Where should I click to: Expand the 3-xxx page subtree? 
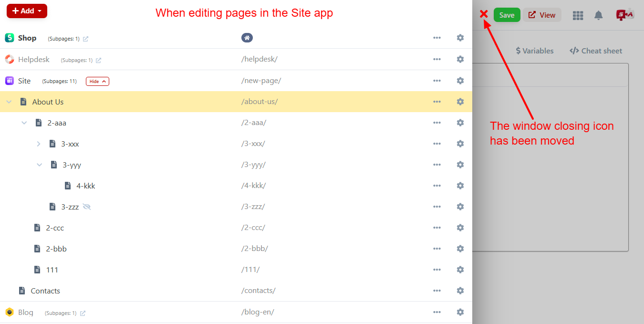[x=38, y=144]
